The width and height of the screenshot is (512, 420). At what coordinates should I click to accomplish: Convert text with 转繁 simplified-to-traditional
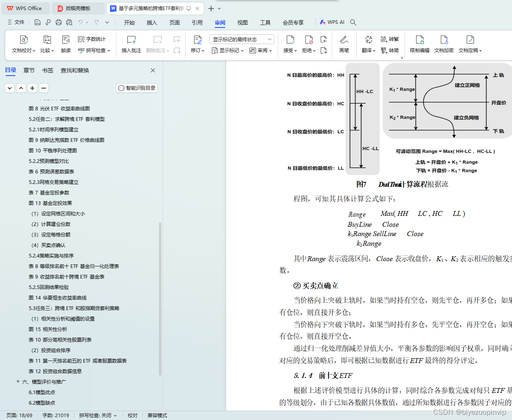(389, 39)
